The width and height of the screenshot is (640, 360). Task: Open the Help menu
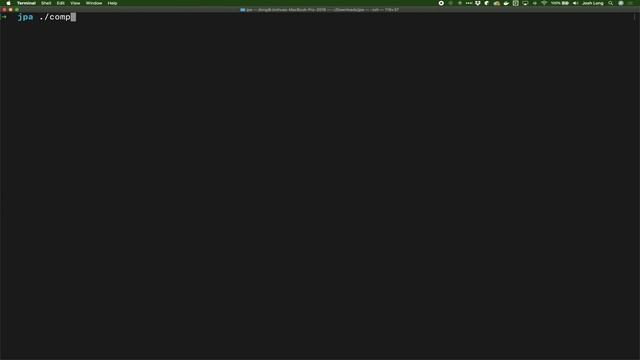(112, 3)
